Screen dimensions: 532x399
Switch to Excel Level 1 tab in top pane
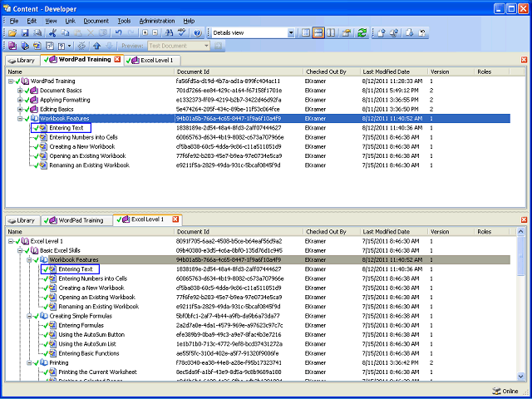[x=152, y=61]
